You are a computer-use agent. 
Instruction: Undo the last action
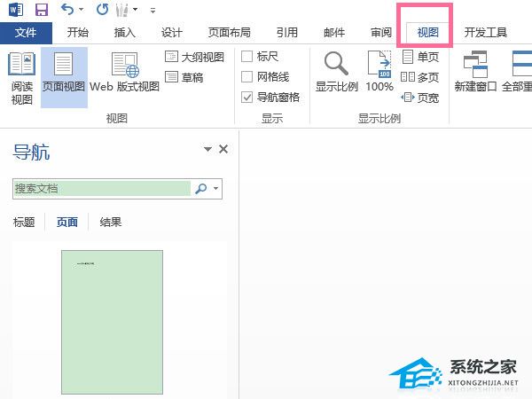(x=67, y=10)
